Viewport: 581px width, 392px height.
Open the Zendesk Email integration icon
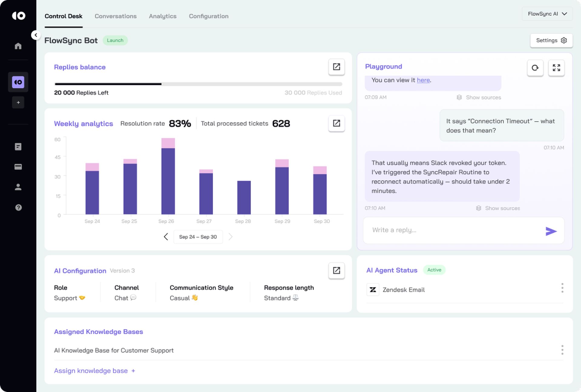373,289
